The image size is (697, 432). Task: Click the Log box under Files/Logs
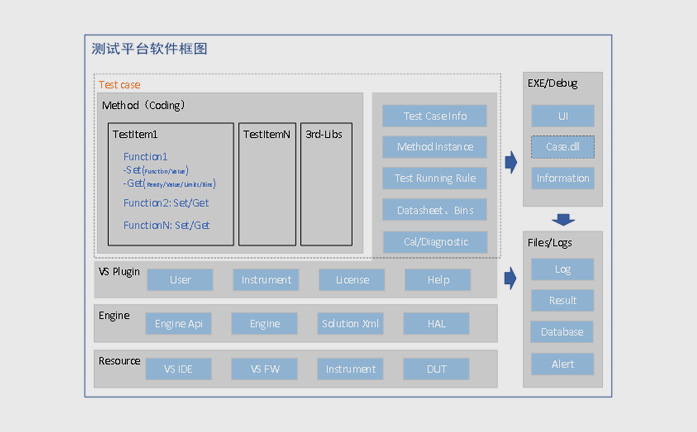(562, 269)
